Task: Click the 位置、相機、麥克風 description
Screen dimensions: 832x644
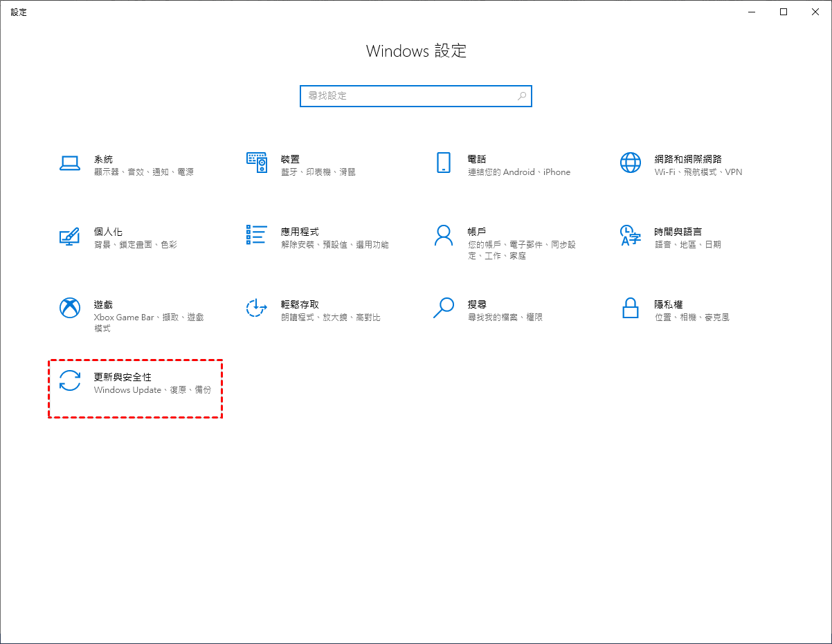Action: [x=692, y=318]
